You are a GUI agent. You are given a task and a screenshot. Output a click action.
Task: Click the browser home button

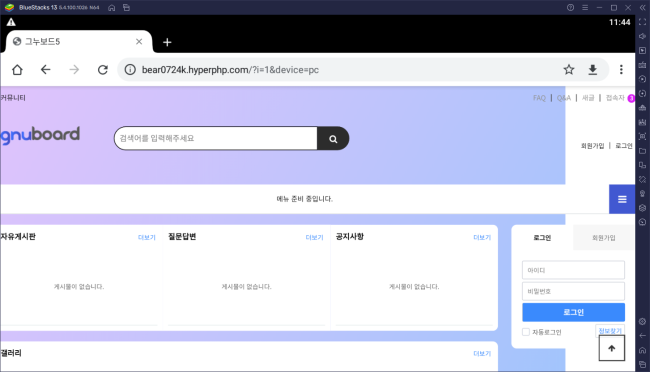(17, 70)
